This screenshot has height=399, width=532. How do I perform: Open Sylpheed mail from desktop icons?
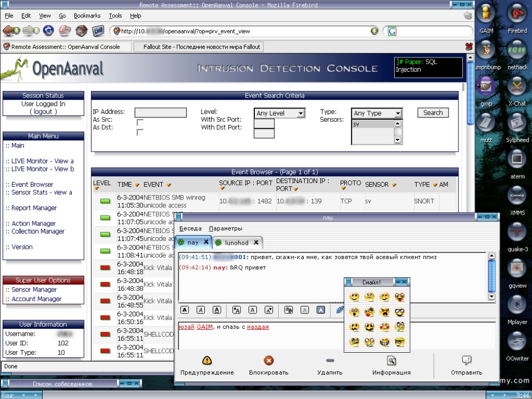click(517, 128)
